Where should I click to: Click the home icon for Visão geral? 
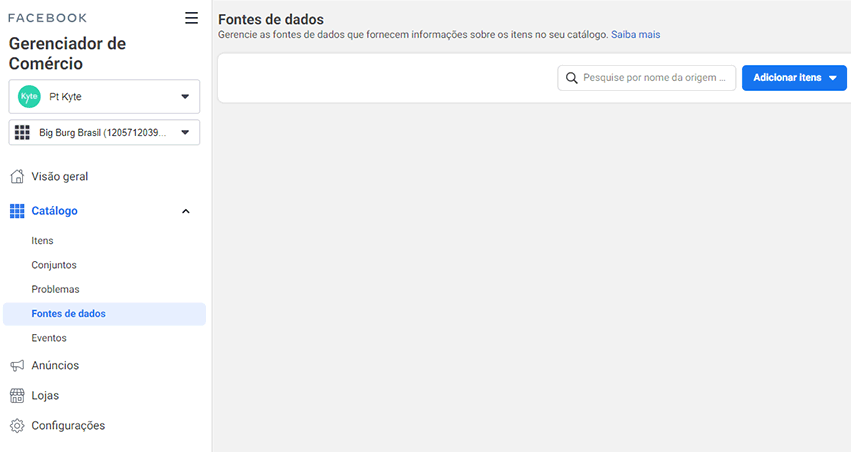click(x=17, y=176)
